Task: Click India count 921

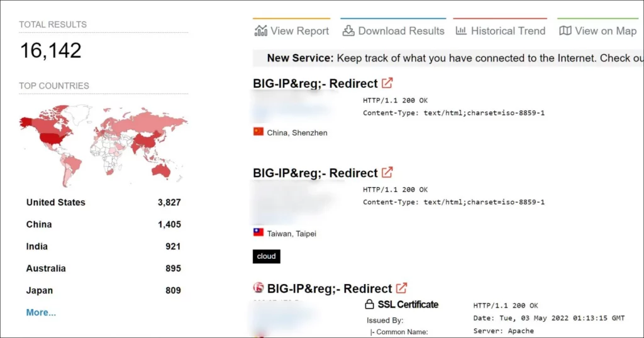Action: click(173, 246)
